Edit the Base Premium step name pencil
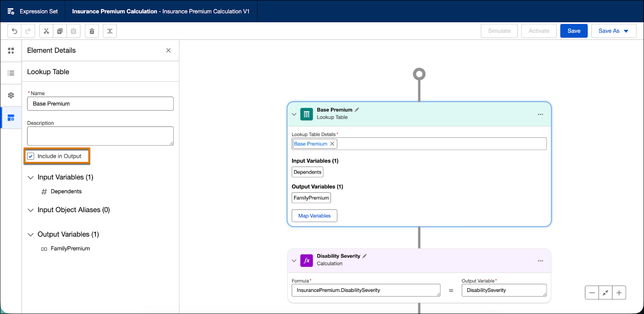 point(357,109)
